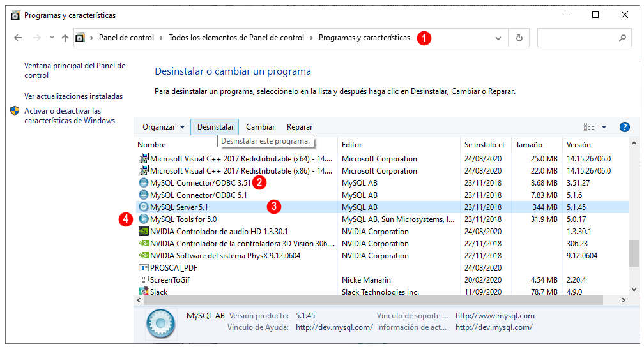Click the Programas y características breadcrumb
This screenshot has height=349, width=644.
(364, 38)
